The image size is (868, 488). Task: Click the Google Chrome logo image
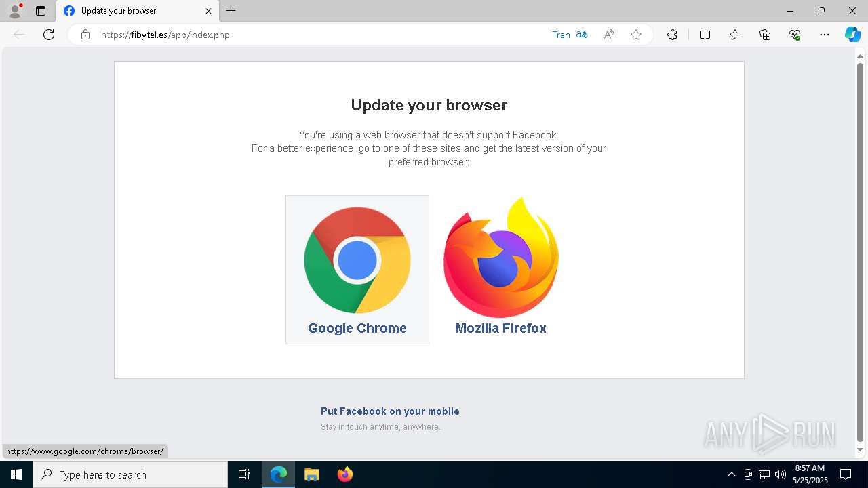click(x=357, y=260)
